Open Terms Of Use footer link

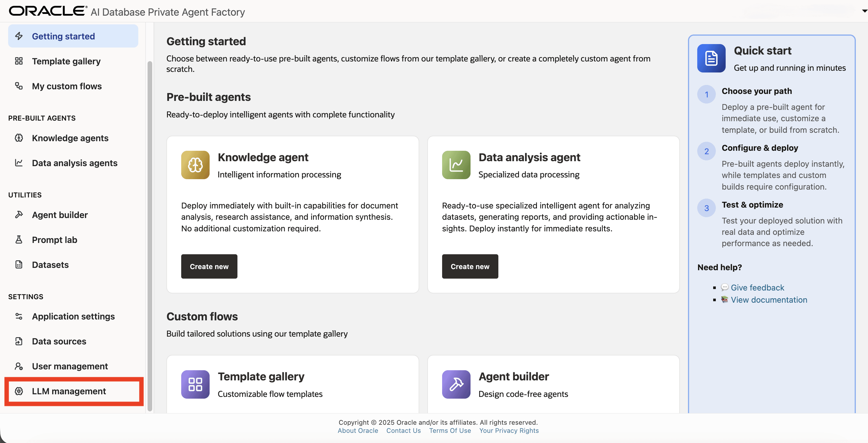450,430
